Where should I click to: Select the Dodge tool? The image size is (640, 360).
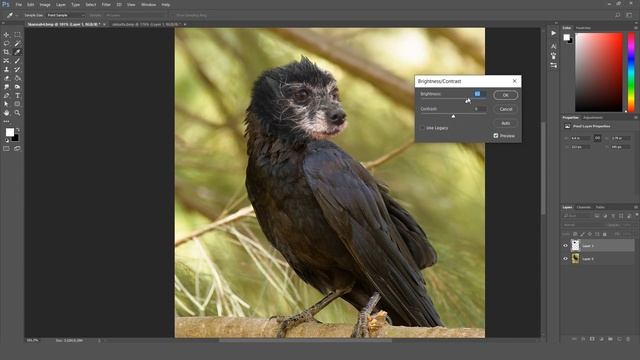[x=17, y=87]
